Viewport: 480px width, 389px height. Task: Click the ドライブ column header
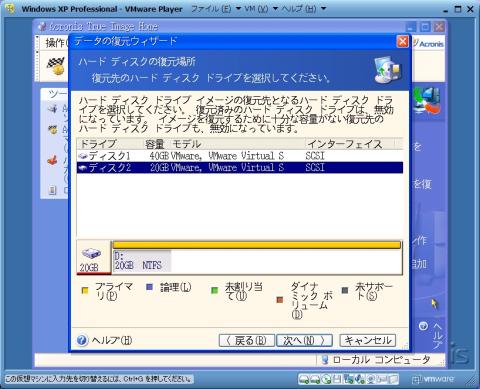(x=110, y=144)
